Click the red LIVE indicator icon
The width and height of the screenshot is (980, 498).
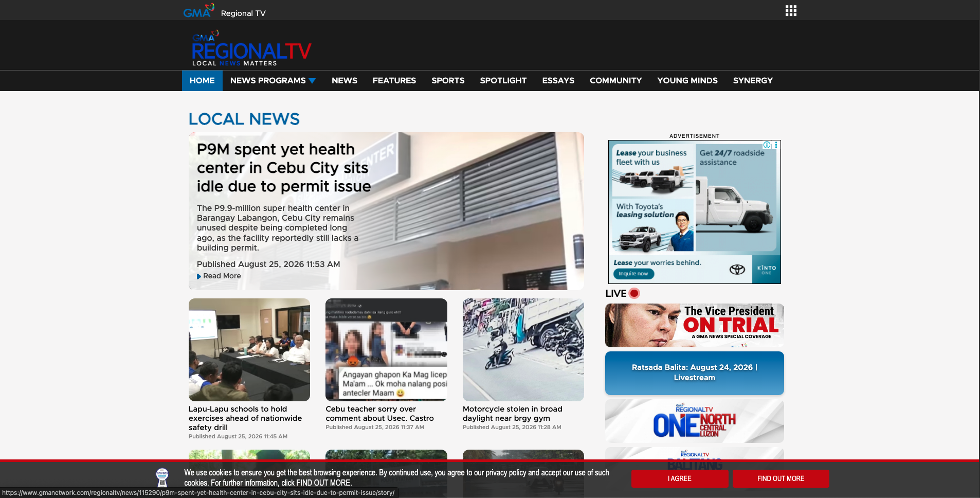[634, 293]
